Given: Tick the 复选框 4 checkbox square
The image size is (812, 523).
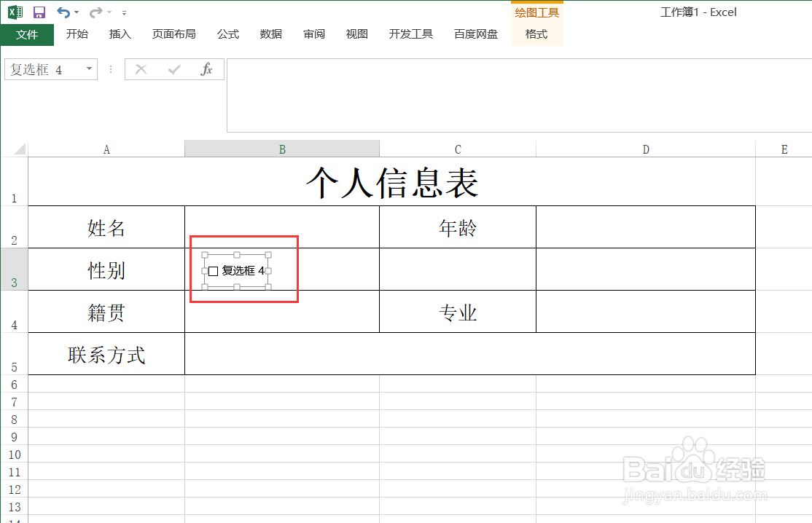Looking at the screenshot, I should [213, 271].
